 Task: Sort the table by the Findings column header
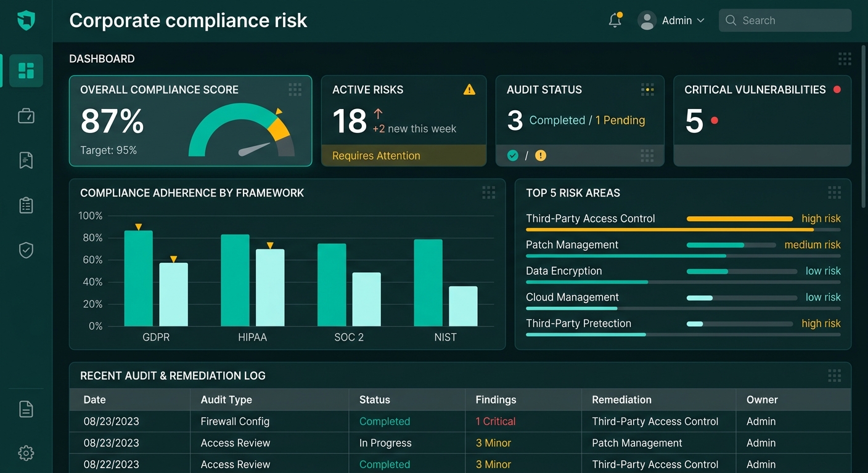coord(496,400)
